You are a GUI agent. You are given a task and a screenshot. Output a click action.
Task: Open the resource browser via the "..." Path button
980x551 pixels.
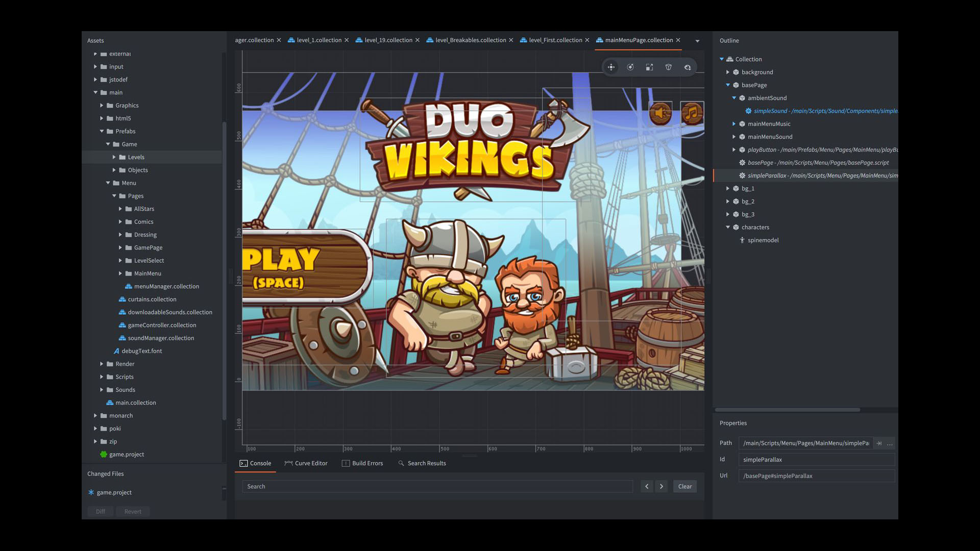click(890, 443)
